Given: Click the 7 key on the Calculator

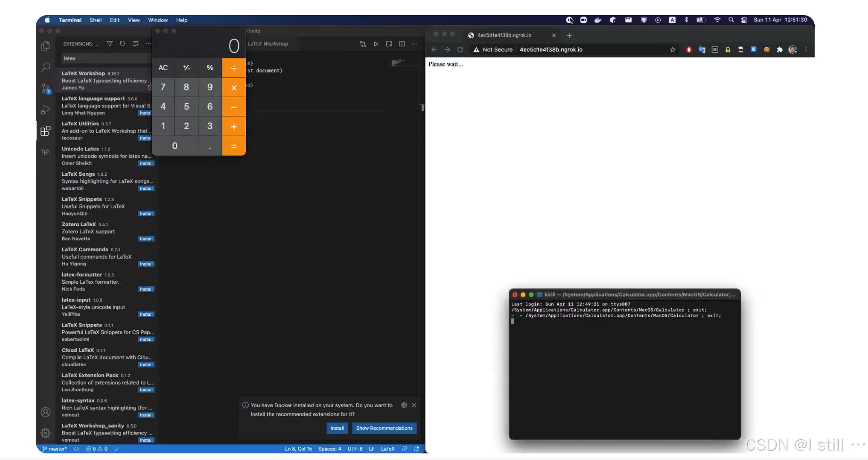Looking at the screenshot, I should pyautogui.click(x=163, y=87).
